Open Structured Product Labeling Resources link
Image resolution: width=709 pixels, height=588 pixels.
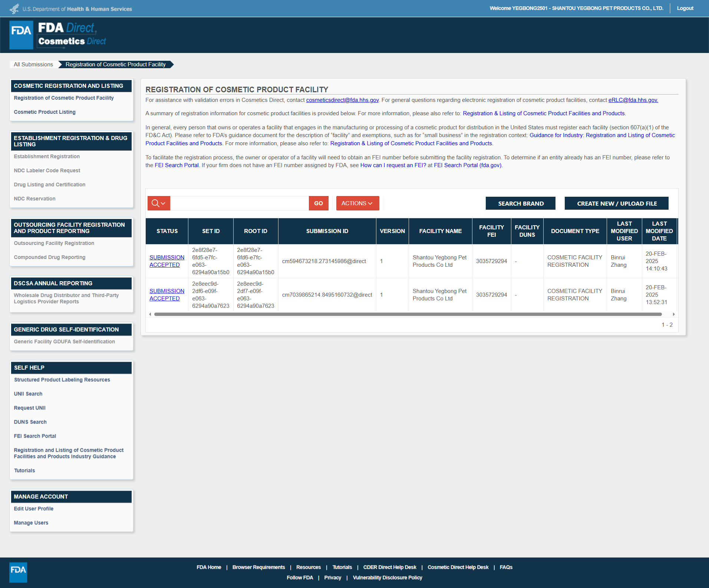[x=62, y=380]
